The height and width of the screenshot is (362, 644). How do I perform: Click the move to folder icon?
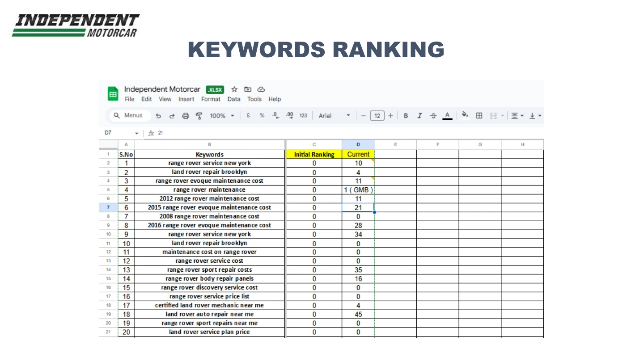(247, 89)
